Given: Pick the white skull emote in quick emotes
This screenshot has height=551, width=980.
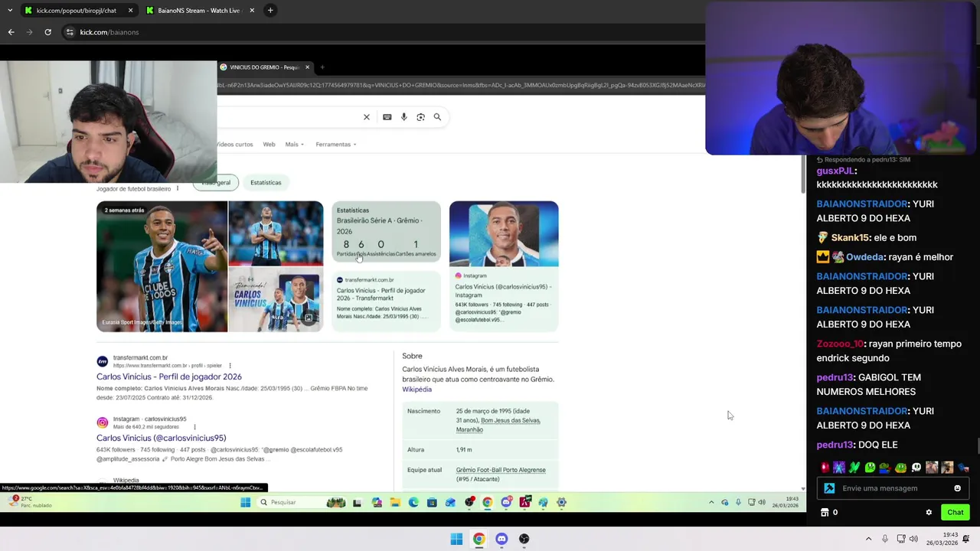Looking at the screenshot, I should [916, 468].
